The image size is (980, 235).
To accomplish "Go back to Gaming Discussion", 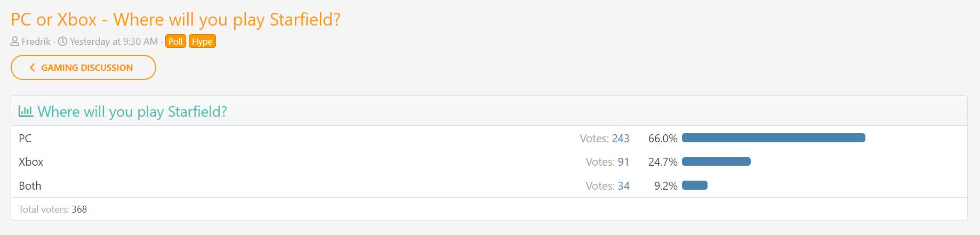I will pyautogui.click(x=83, y=68).
